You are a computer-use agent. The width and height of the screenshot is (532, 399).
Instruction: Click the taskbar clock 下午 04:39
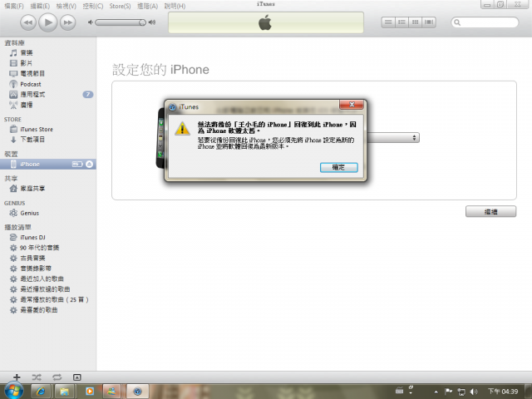pos(503,392)
